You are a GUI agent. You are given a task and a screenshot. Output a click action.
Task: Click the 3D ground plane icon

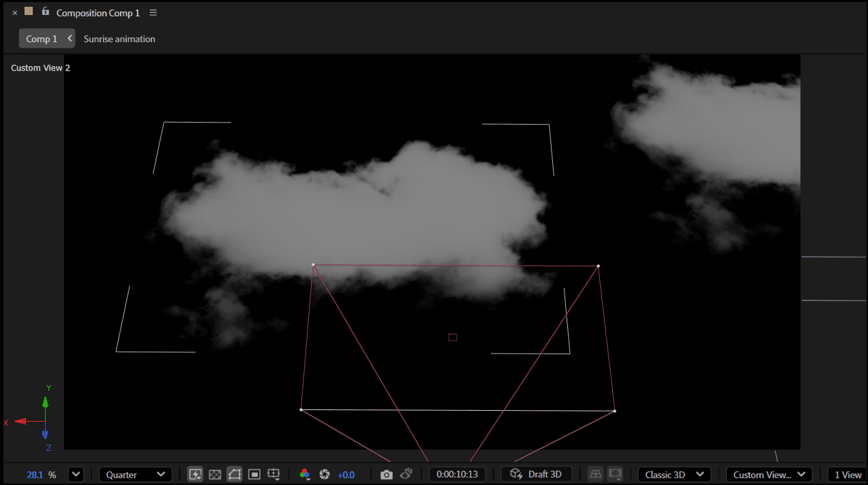[596, 474]
